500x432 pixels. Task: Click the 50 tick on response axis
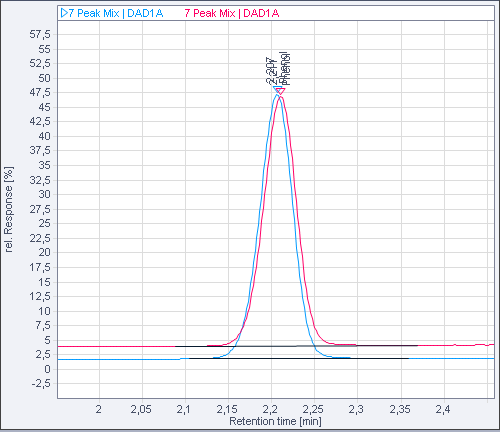45,78
